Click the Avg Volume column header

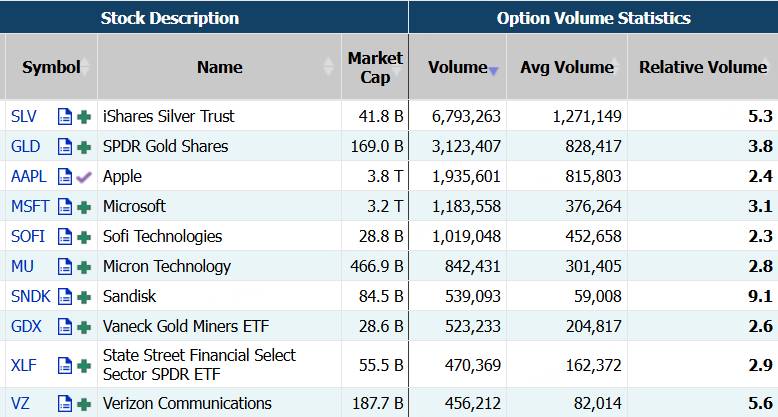(567, 67)
